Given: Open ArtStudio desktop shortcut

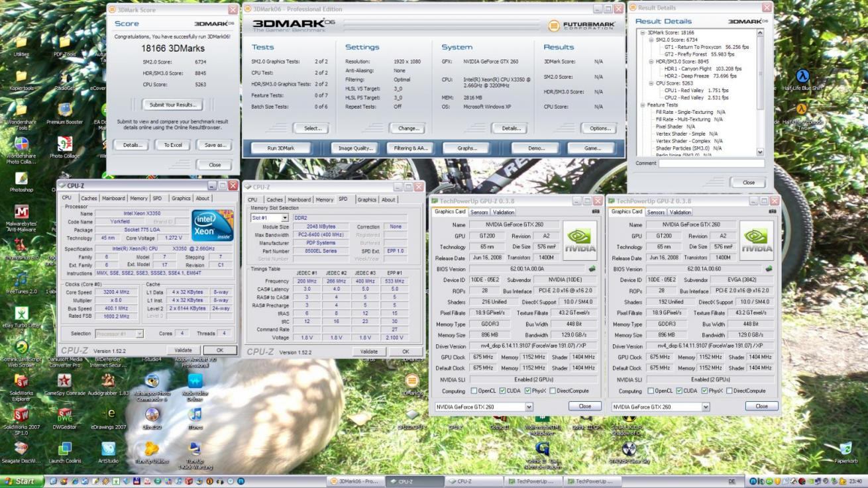Looking at the screenshot, I should [108, 453].
